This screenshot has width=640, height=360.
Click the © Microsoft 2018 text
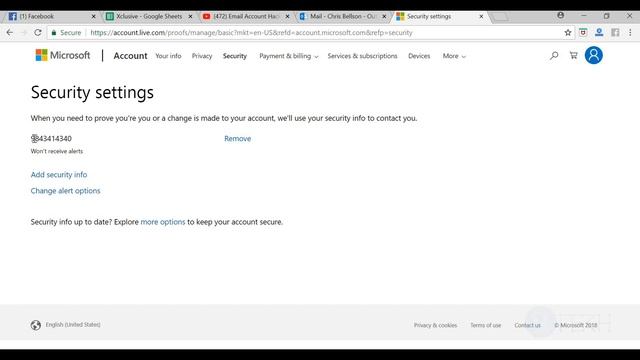(x=576, y=325)
